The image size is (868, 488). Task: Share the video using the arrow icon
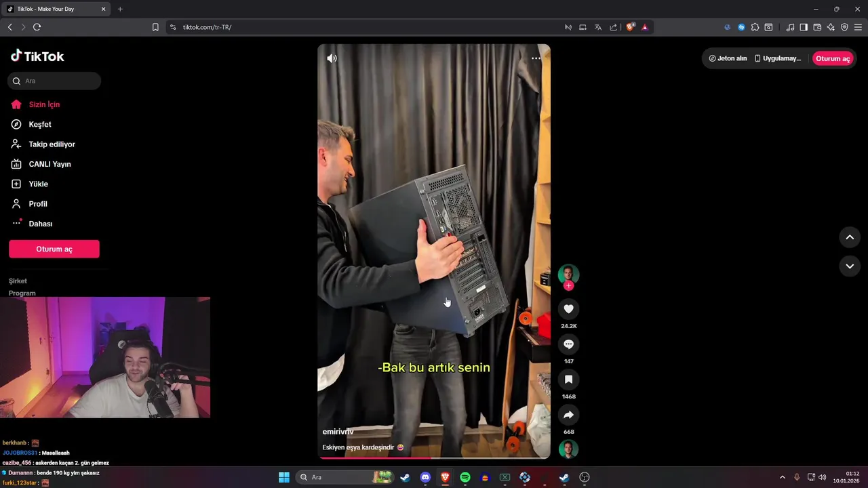[568, 415]
